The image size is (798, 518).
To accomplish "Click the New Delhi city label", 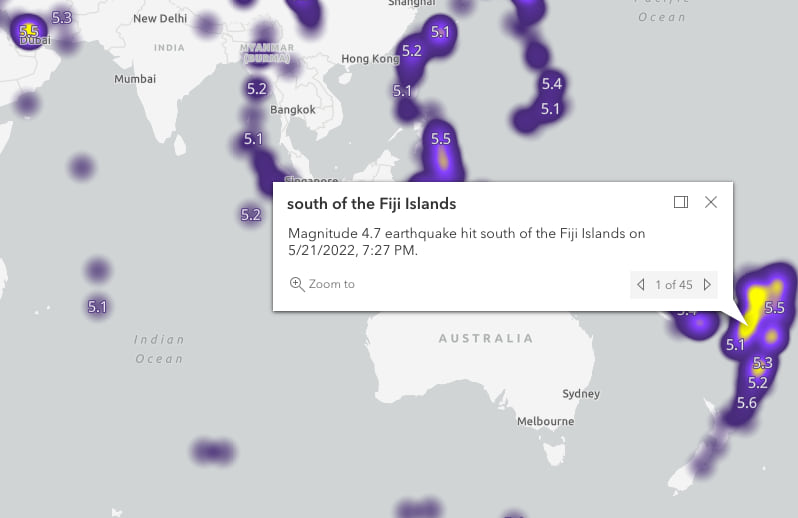I will (160, 18).
